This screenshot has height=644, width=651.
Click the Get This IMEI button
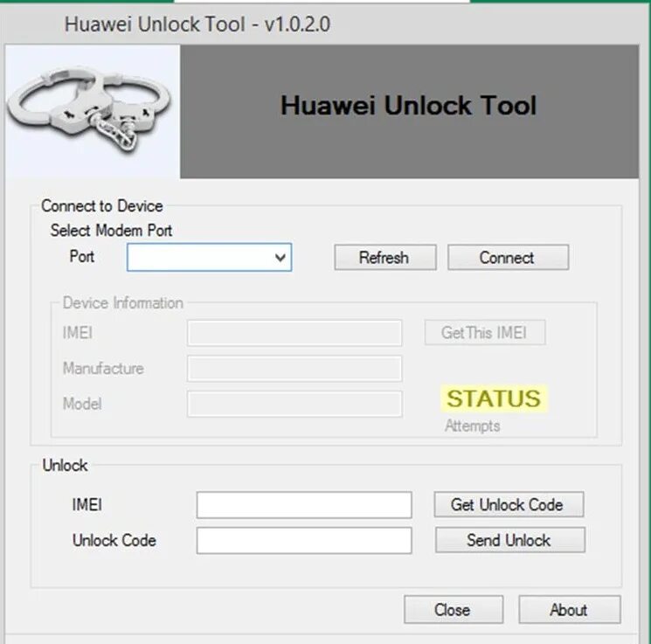pyautogui.click(x=484, y=332)
